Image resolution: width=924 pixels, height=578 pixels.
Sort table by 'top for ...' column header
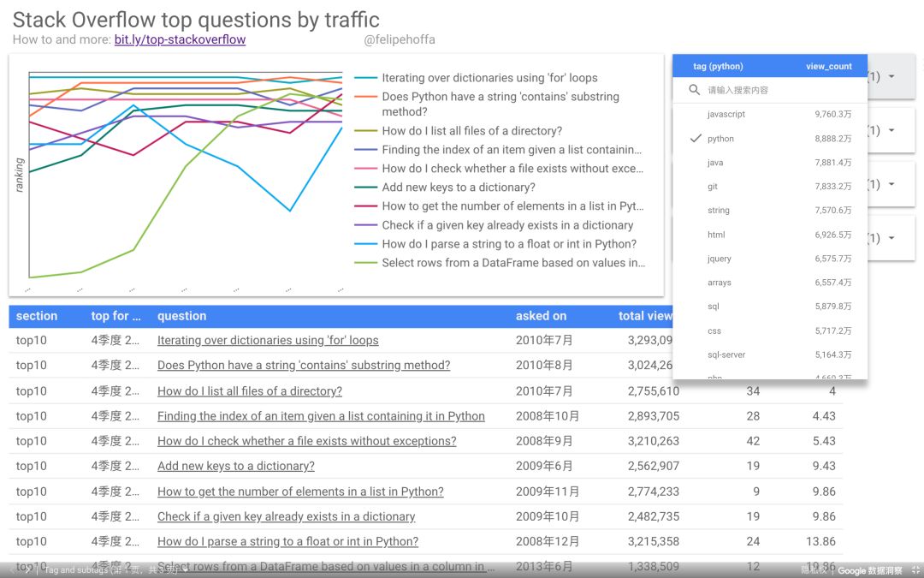pyautogui.click(x=116, y=315)
